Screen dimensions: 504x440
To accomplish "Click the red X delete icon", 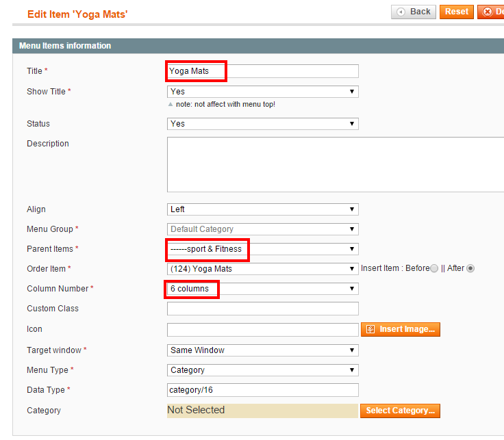I will click(x=488, y=12).
